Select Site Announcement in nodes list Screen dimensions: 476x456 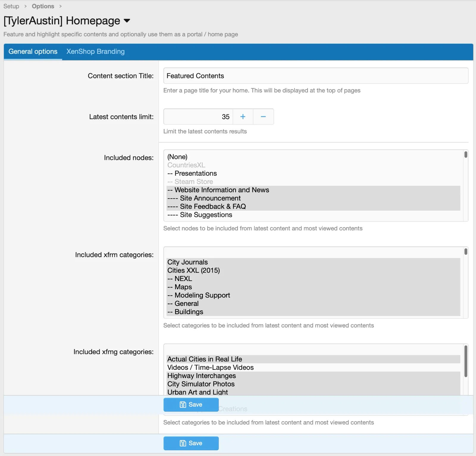210,198
